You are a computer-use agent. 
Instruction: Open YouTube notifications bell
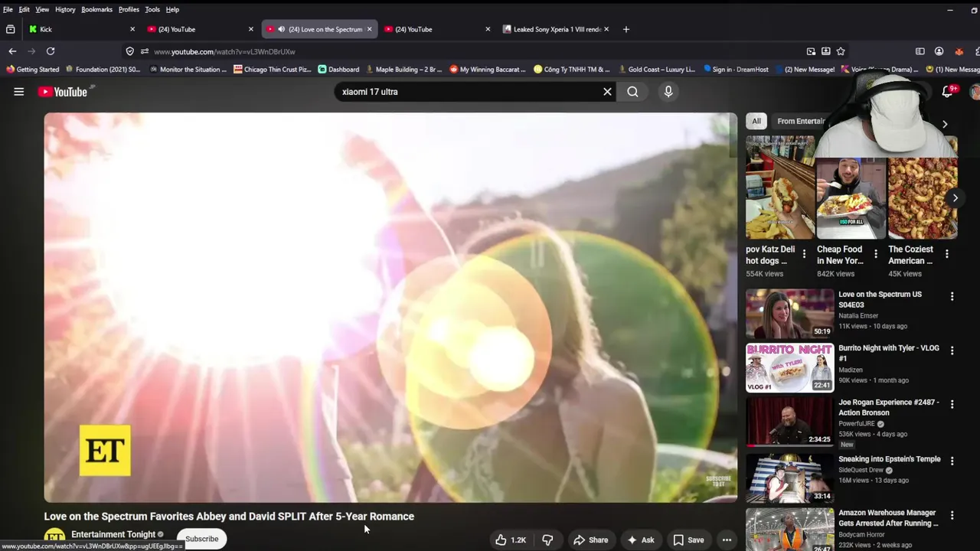[947, 92]
